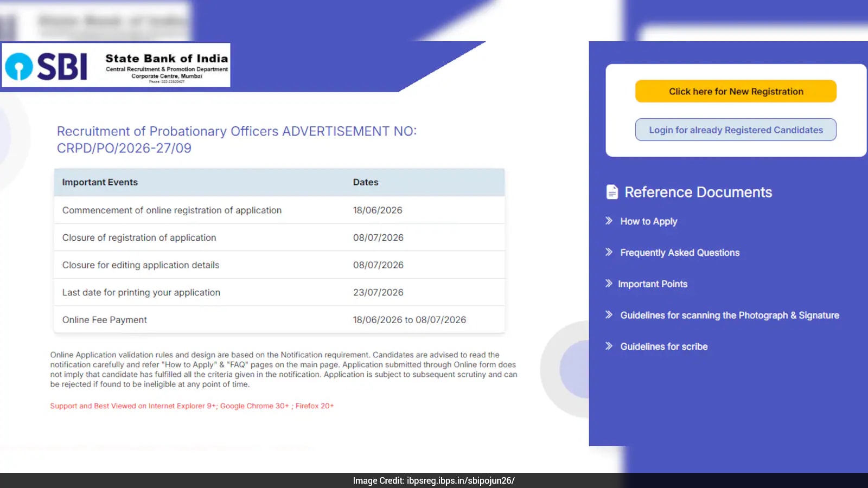Click chevron icon beside How to Apply
Image resolution: width=868 pixels, height=488 pixels.
(609, 221)
